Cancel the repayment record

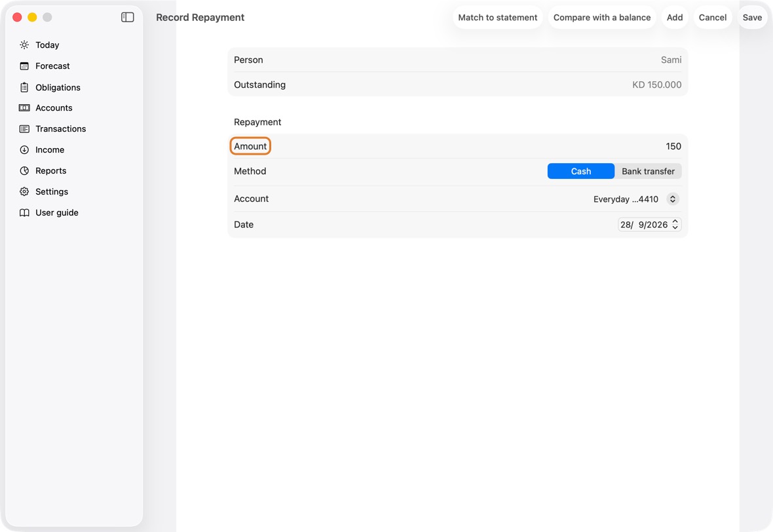pyautogui.click(x=712, y=17)
